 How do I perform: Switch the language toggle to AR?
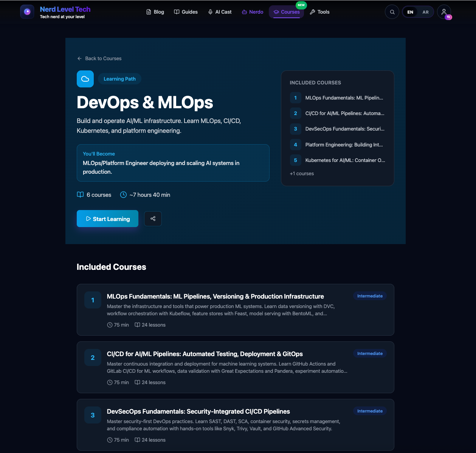[425, 12]
